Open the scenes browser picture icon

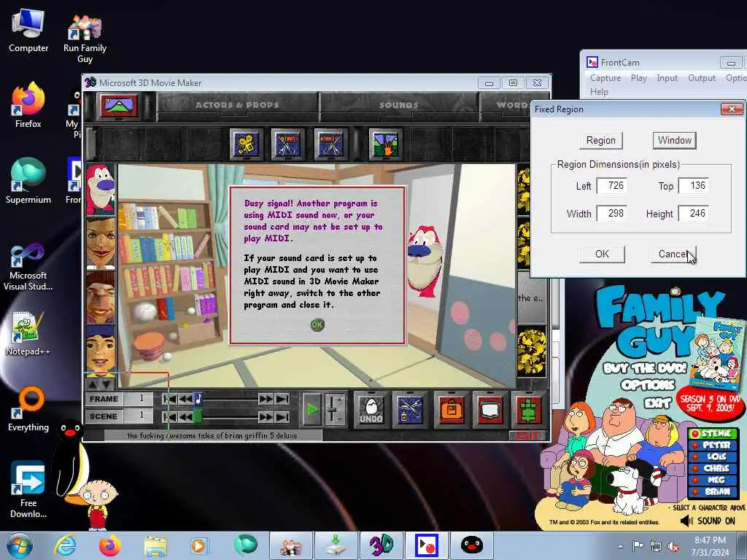click(117, 105)
